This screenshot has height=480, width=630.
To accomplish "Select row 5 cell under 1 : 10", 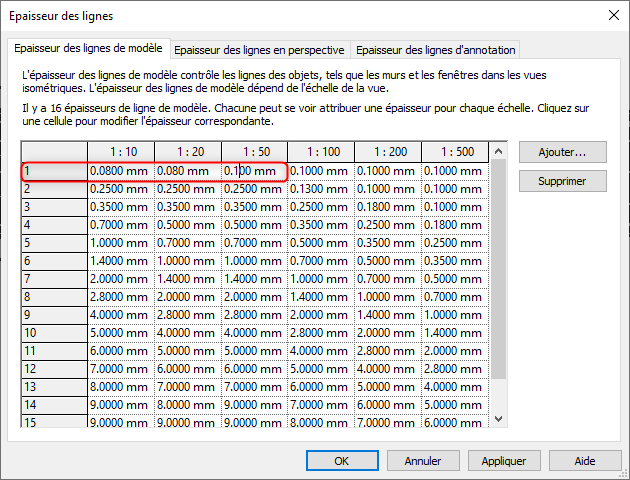I will [x=120, y=243].
